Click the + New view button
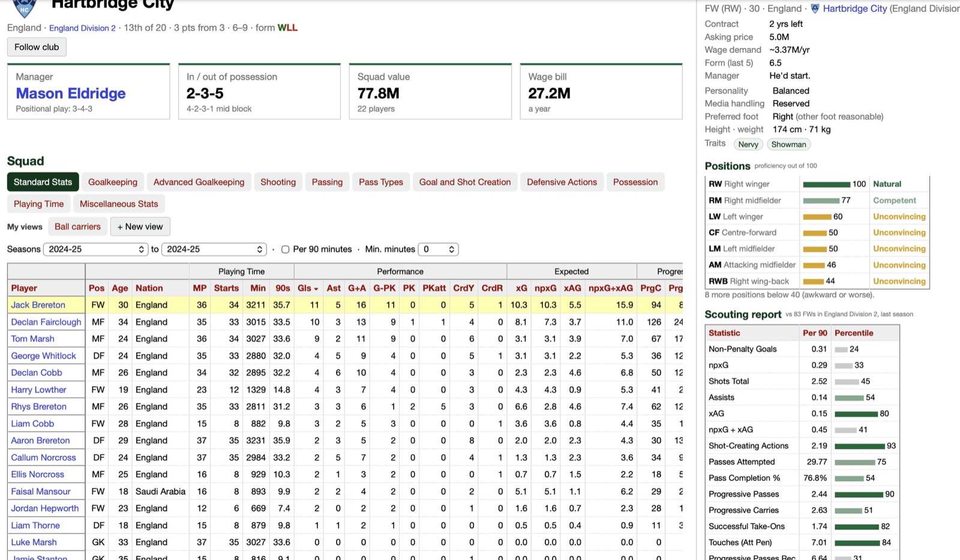The image size is (960, 560). (140, 227)
